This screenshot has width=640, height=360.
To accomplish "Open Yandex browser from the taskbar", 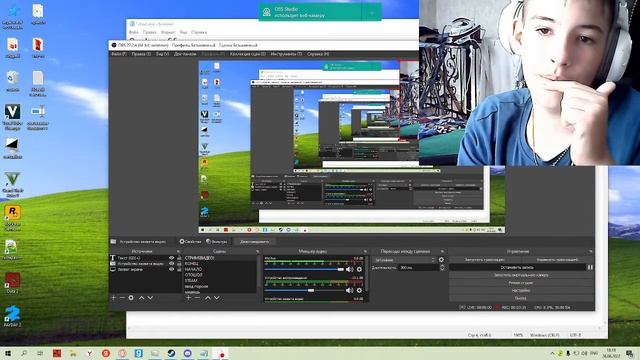I will [x=89, y=353].
